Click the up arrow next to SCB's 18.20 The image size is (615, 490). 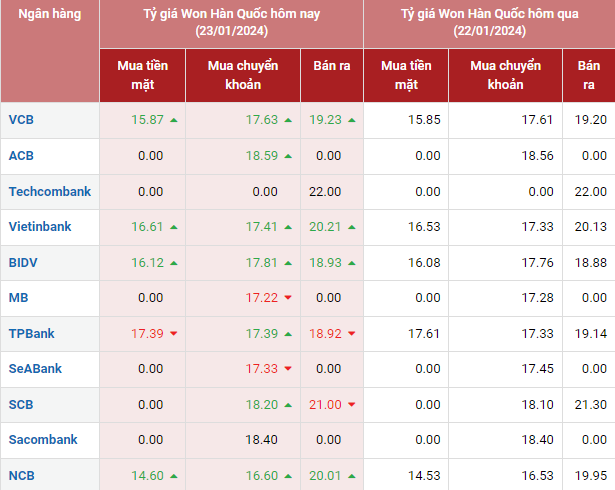click(x=287, y=405)
